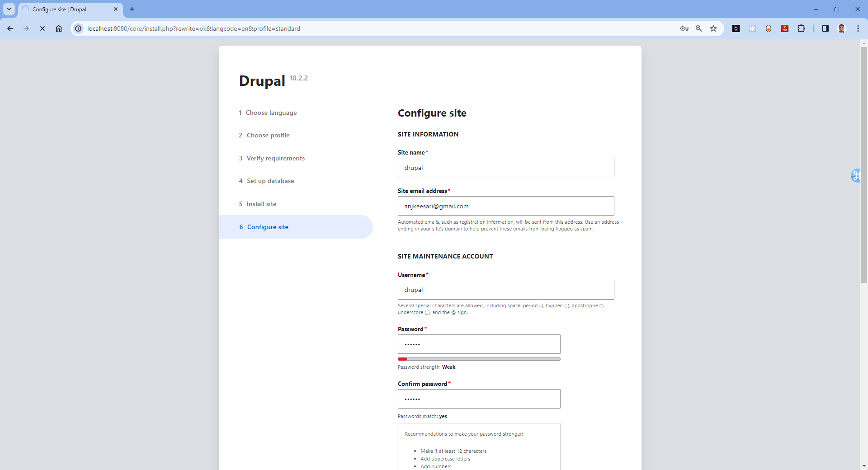Toggle the browser side panel icon
This screenshot has width=868, height=470.
tap(826, 28)
